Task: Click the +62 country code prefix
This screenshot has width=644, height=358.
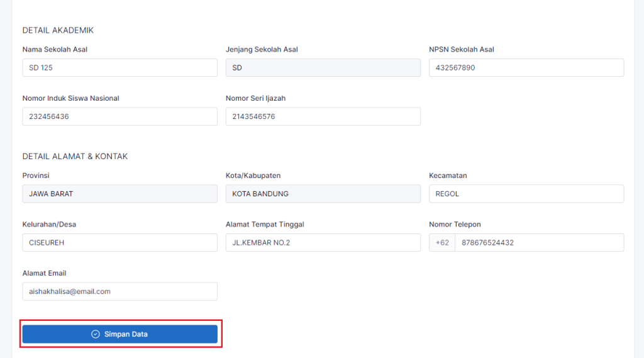Action: point(442,242)
